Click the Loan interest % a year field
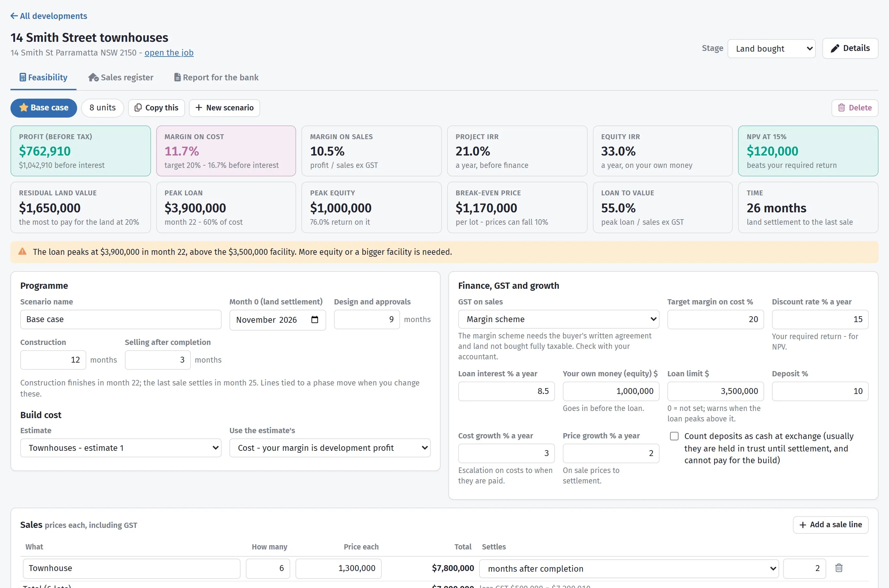 [x=506, y=391]
